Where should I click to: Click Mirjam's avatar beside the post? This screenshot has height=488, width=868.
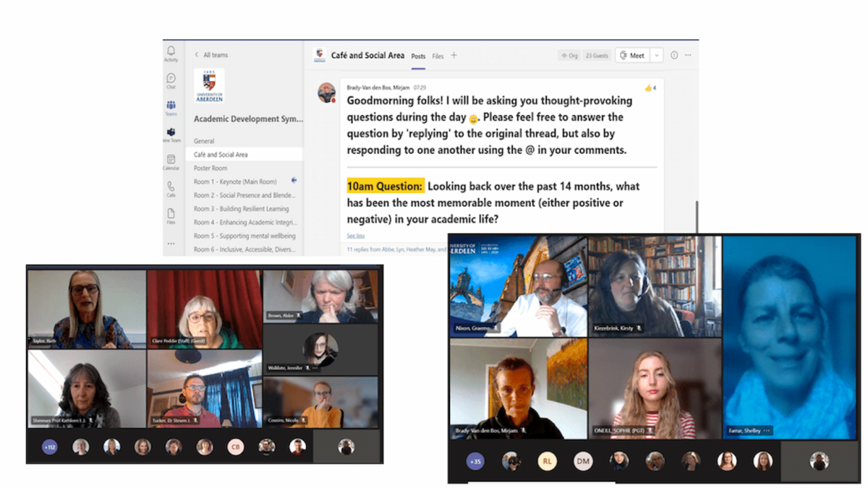327,93
